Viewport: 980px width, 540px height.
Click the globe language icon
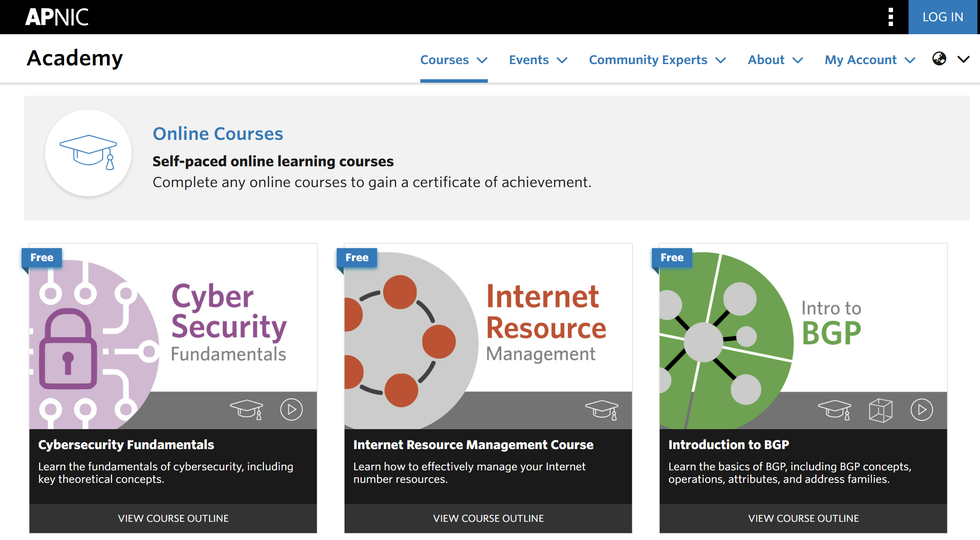[x=939, y=59]
